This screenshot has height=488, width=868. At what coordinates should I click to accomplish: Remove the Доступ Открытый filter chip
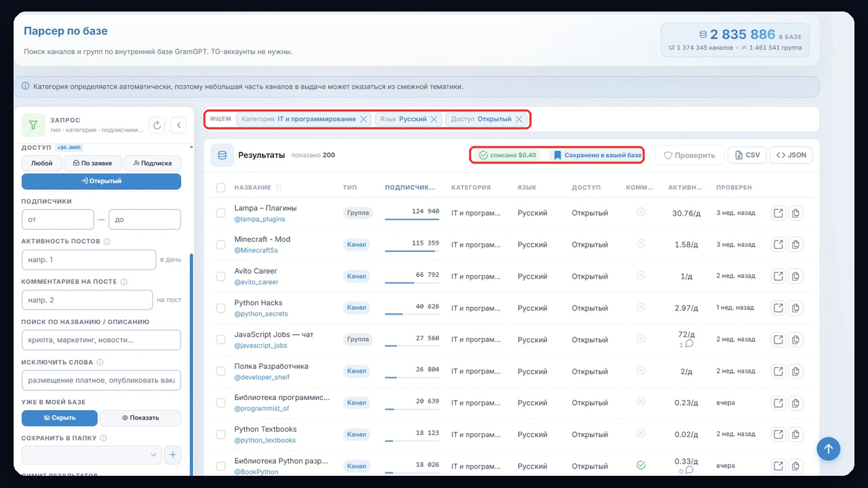519,119
